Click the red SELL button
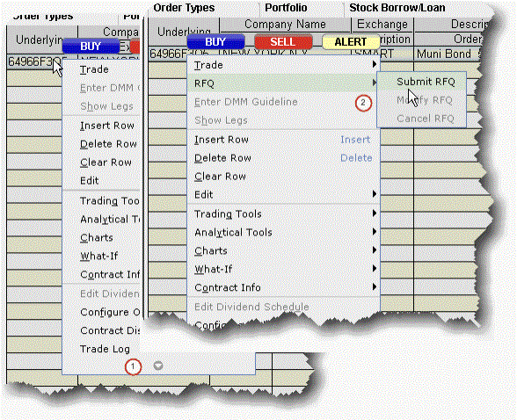Viewport: 517px width, 420px height. 283,42
